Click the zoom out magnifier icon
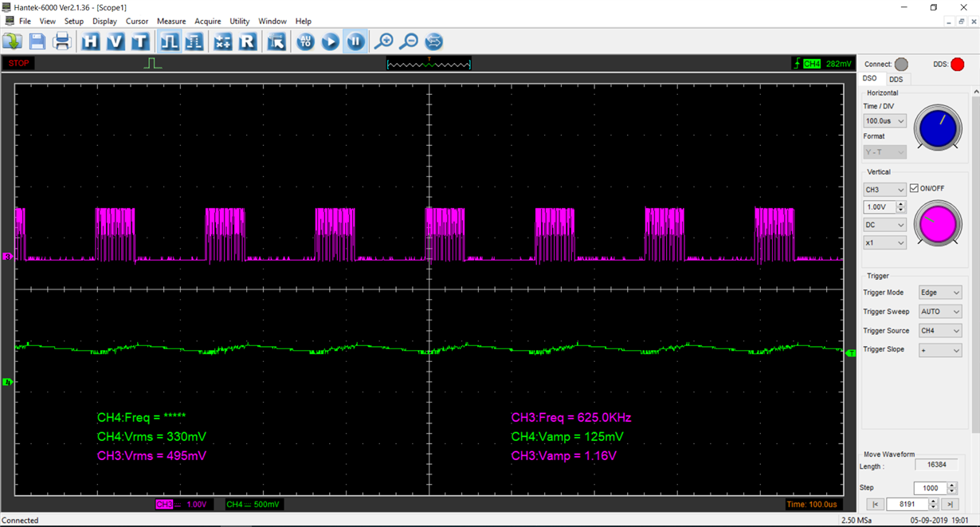Viewport: 980px width, 527px height. [x=409, y=41]
